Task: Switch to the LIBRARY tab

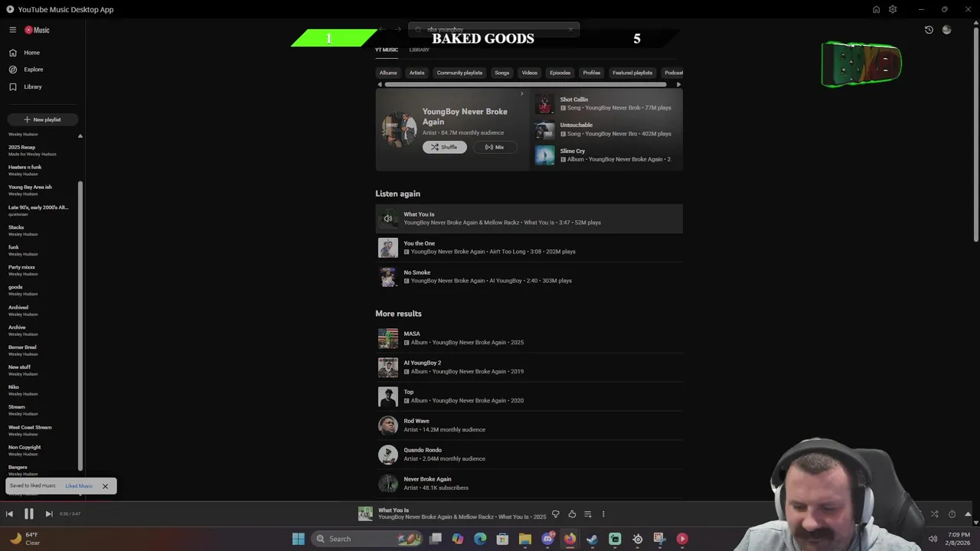Action: [419, 50]
